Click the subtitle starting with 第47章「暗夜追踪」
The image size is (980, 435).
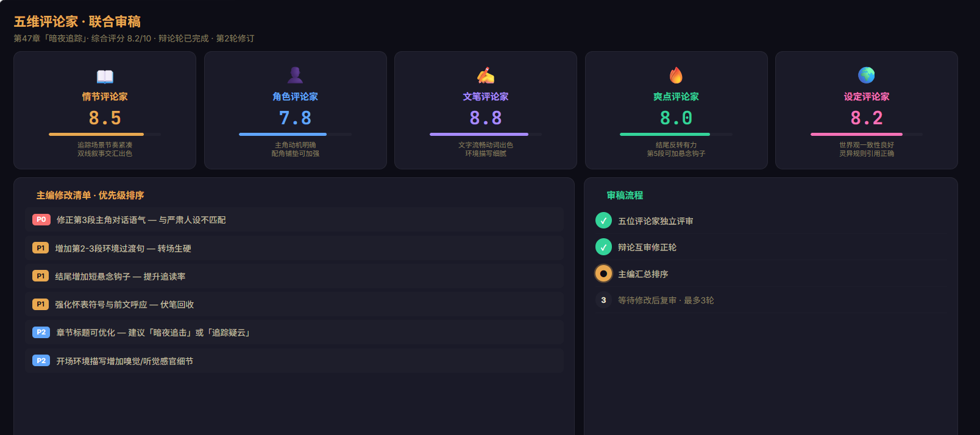point(134,38)
